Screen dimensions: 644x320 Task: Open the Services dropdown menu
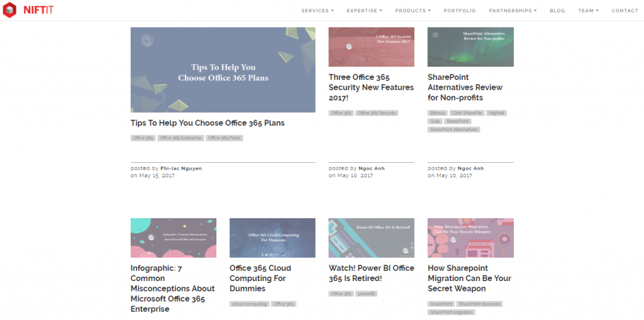318,11
